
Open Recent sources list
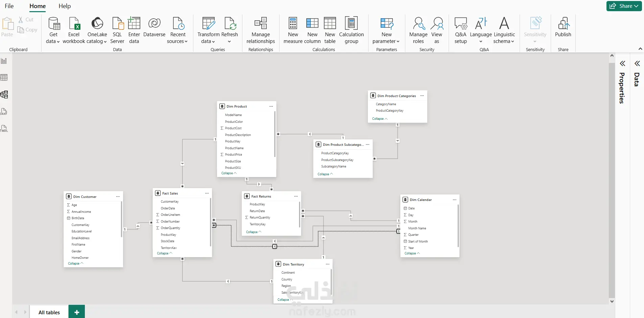point(178,30)
